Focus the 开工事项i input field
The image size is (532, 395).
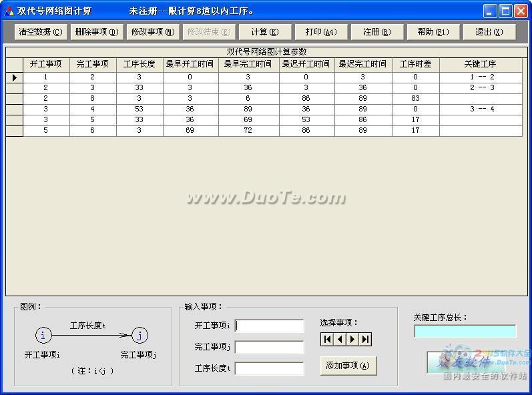(269, 326)
